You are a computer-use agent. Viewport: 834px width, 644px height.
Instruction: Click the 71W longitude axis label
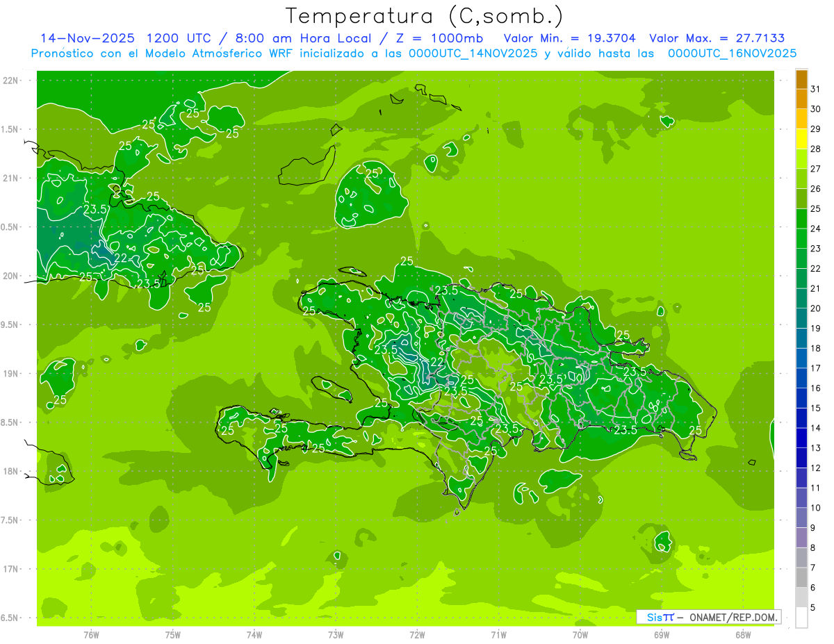point(498,635)
